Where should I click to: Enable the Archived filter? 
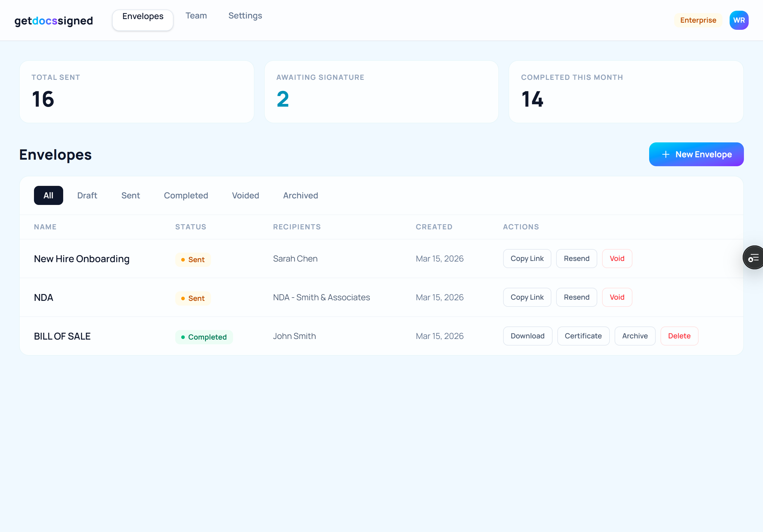(300, 195)
